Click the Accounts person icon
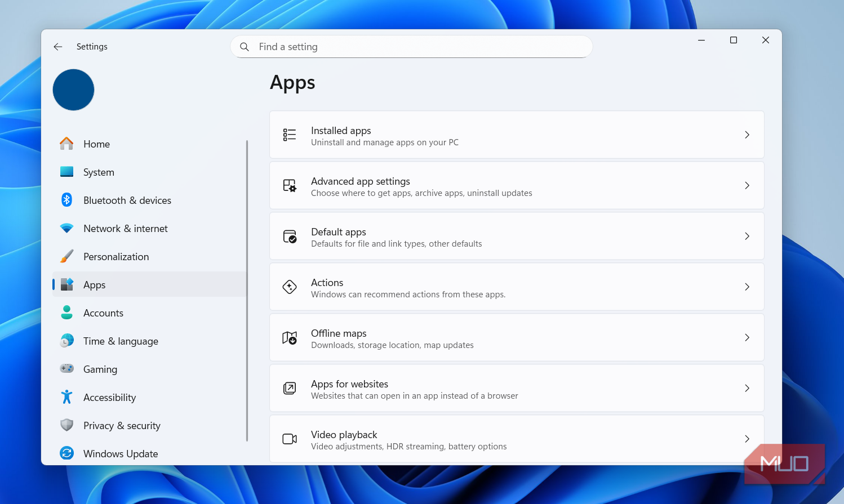The width and height of the screenshot is (844, 504). tap(66, 313)
